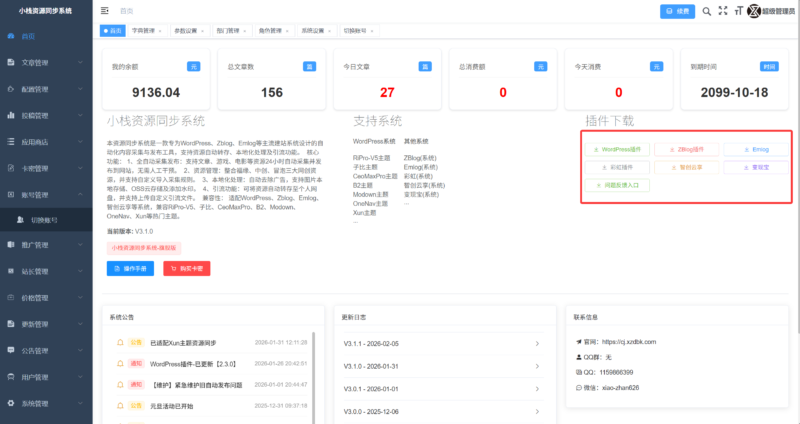Expand 投稿管理 using its chevron arrow

[x=80, y=115]
